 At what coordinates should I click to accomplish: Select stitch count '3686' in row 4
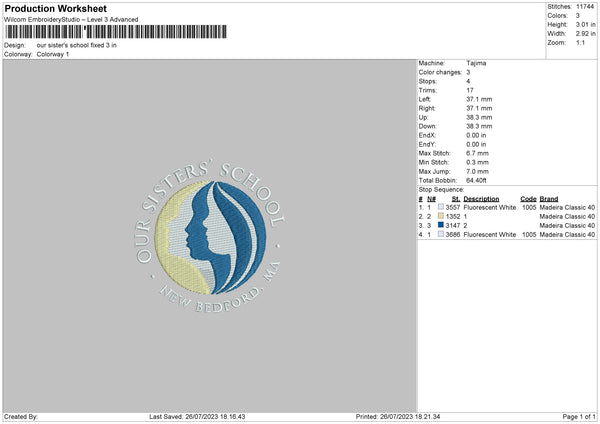point(453,235)
